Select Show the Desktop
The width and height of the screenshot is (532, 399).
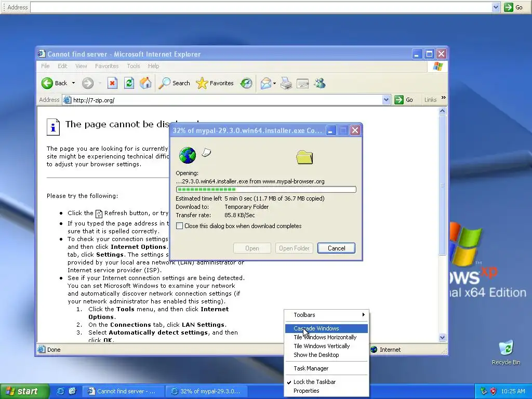326,355
